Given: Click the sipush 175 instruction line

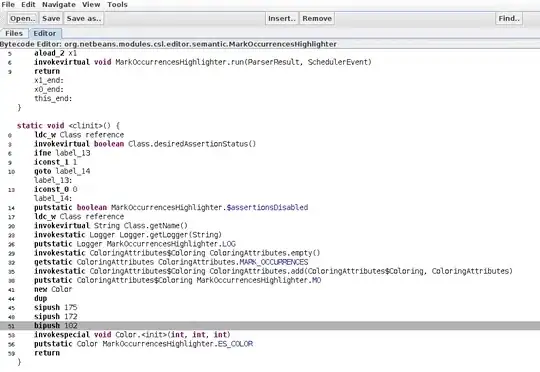Looking at the screenshot, I should click(x=55, y=307).
